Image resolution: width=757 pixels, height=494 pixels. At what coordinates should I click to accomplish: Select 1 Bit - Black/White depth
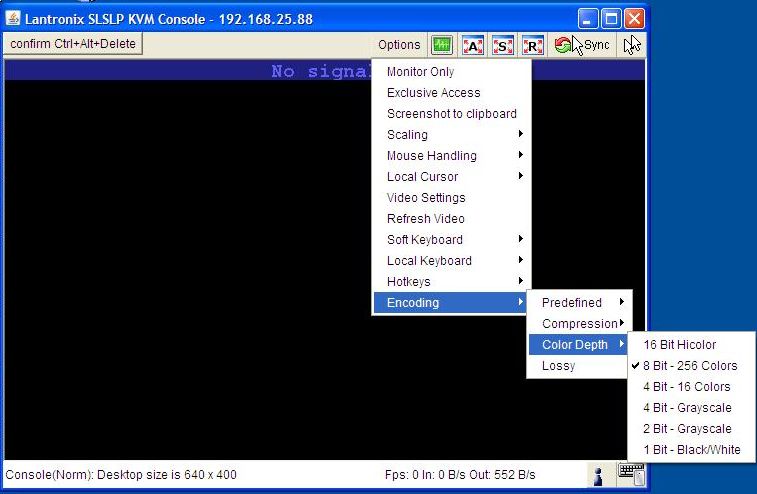692,450
